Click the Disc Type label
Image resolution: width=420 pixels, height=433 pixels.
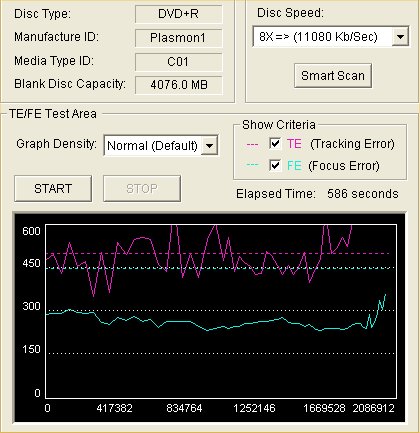[42, 14]
